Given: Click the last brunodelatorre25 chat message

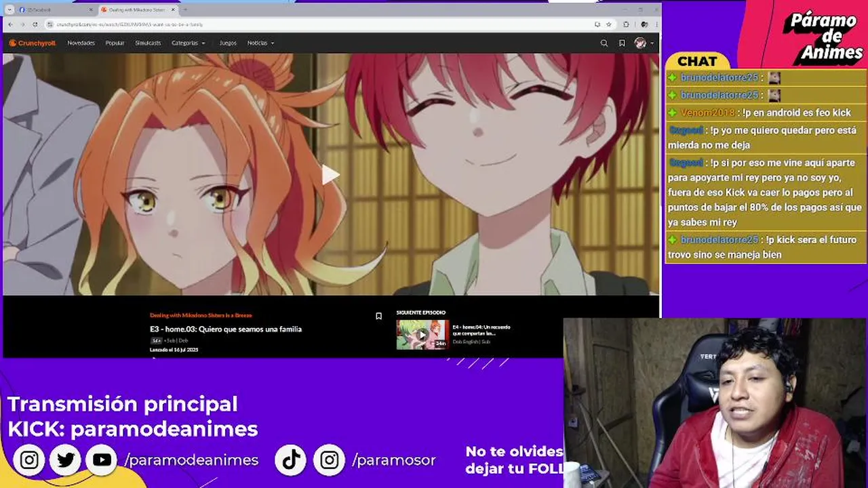Looking at the screenshot, I should [766, 247].
